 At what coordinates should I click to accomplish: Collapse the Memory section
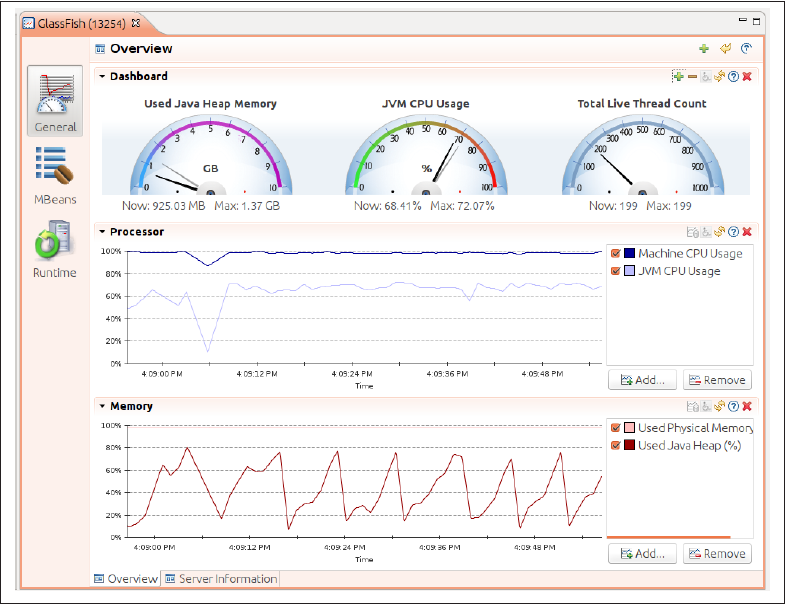coord(102,406)
